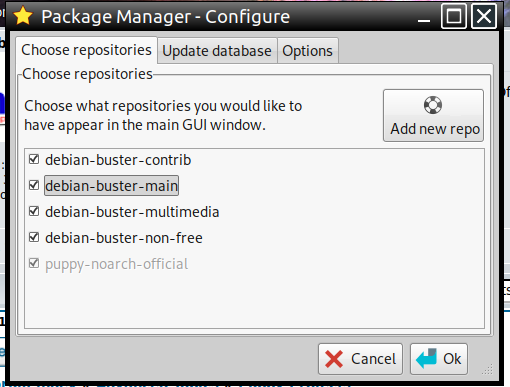Click the red X icon on Cancel
The height and width of the screenshot is (387, 510).
[x=334, y=359]
